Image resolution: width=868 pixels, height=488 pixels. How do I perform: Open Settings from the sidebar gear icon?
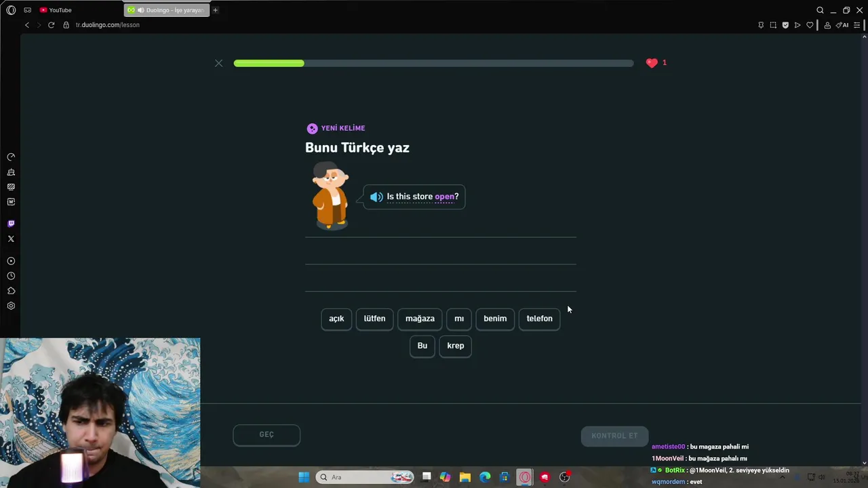point(11,306)
